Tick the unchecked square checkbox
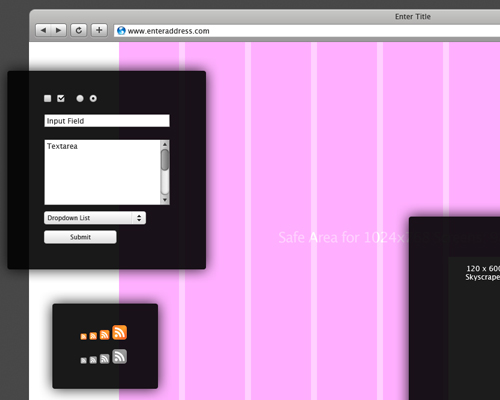 [48, 98]
